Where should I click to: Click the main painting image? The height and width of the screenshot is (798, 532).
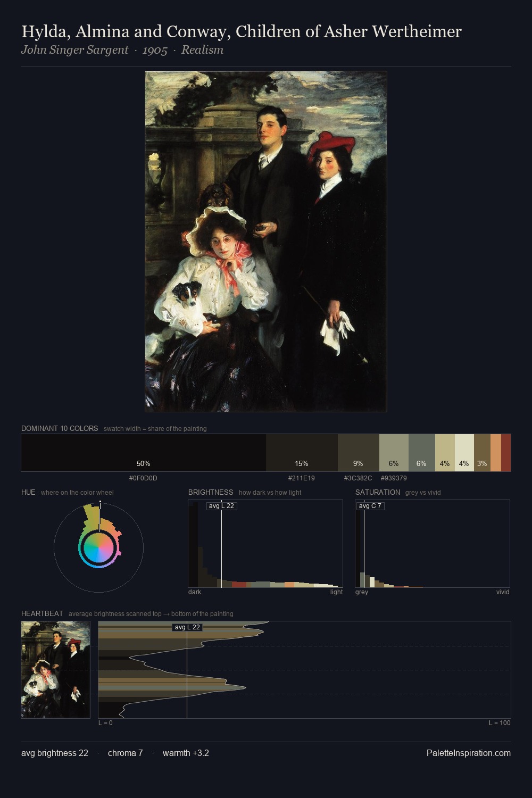click(x=266, y=242)
